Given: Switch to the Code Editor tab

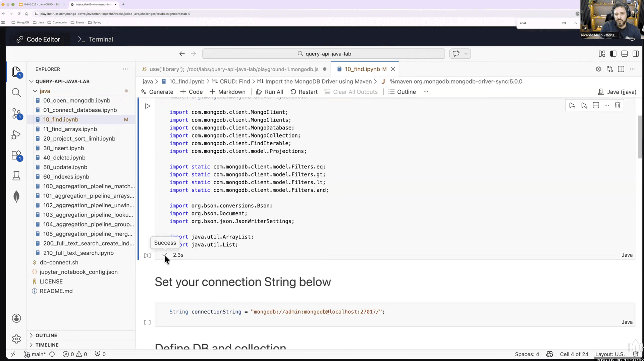Looking at the screenshot, I should (x=38, y=39).
